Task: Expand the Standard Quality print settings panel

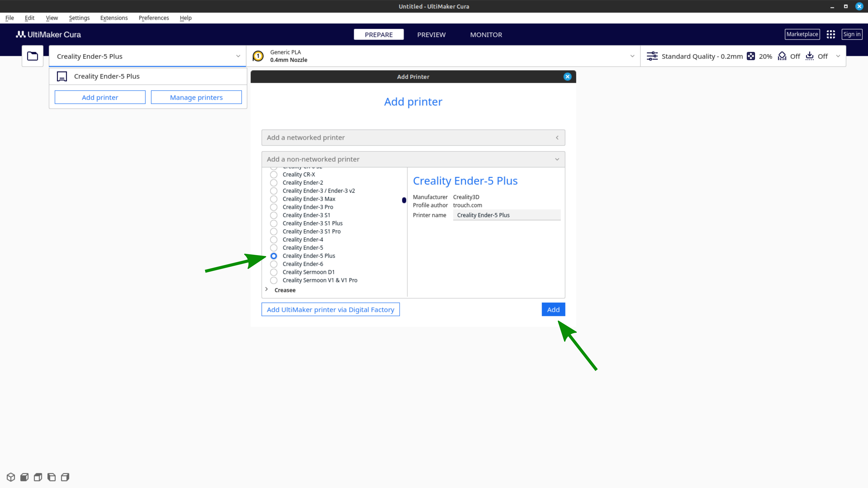Action: pyautogui.click(x=743, y=56)
